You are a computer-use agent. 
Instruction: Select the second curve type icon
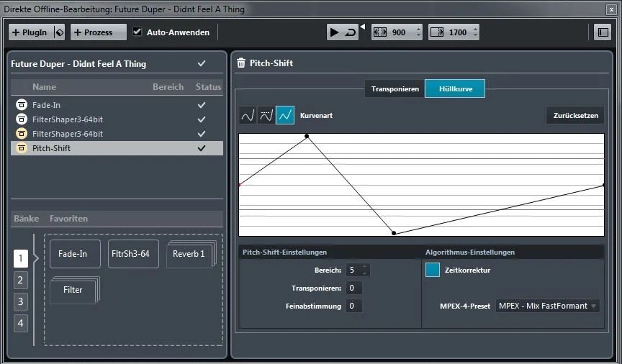(266, 115)
